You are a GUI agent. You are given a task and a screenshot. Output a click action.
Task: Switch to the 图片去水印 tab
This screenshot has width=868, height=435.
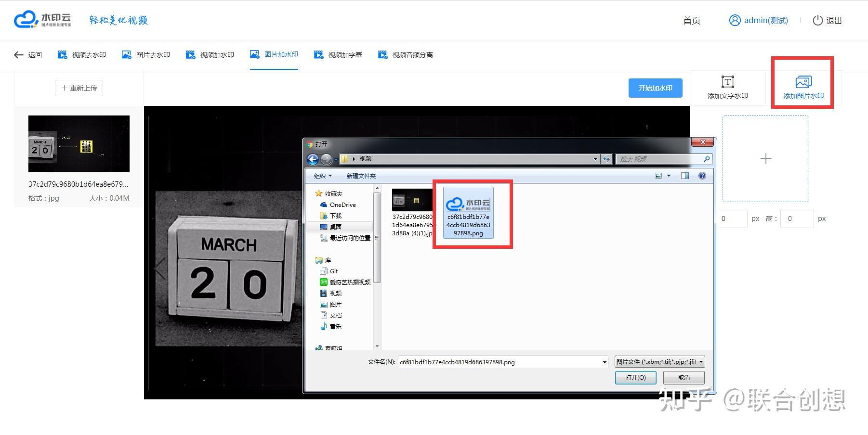pyautogui.click(x=145, y=55)
